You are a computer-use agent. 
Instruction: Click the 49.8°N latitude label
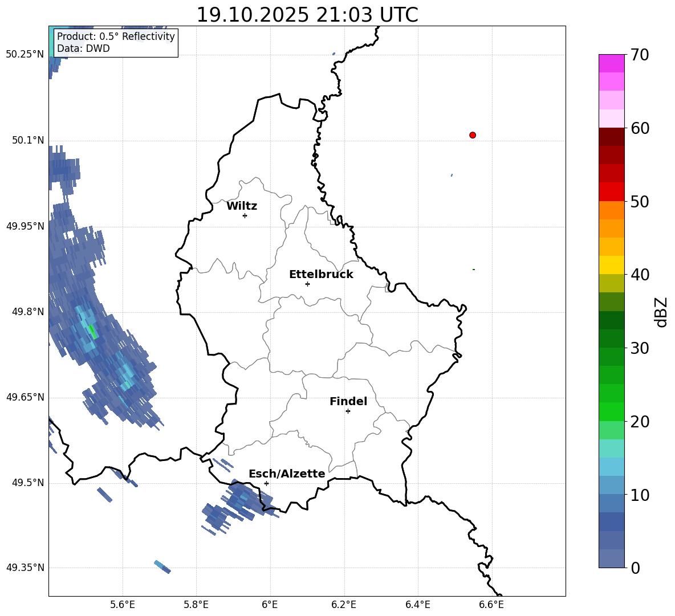[x=28, y=312]
